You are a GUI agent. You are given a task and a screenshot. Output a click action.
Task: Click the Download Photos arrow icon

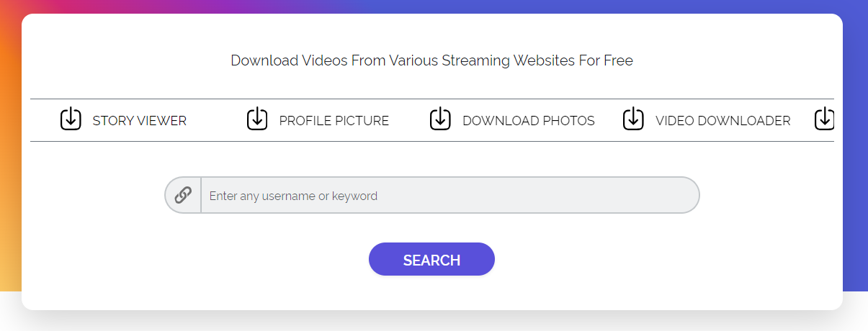[440, 119]
